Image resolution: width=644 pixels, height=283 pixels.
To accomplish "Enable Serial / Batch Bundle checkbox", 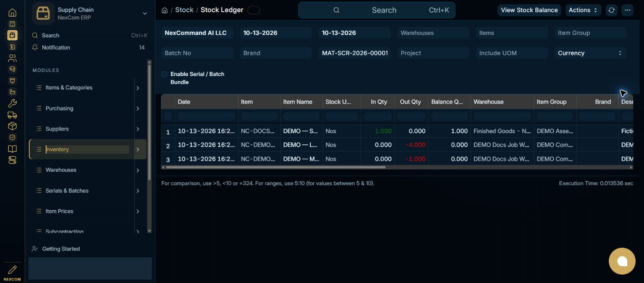I will coord(164,74).
